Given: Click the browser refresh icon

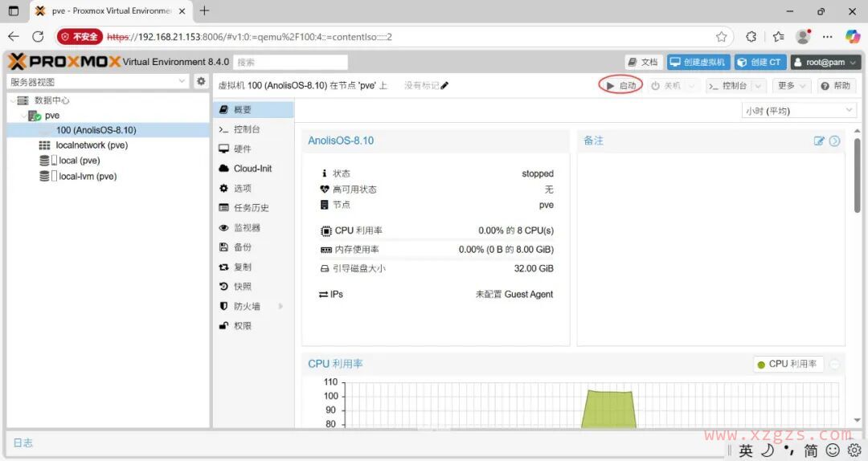Looking at the screenshot, I should [38, 37].
